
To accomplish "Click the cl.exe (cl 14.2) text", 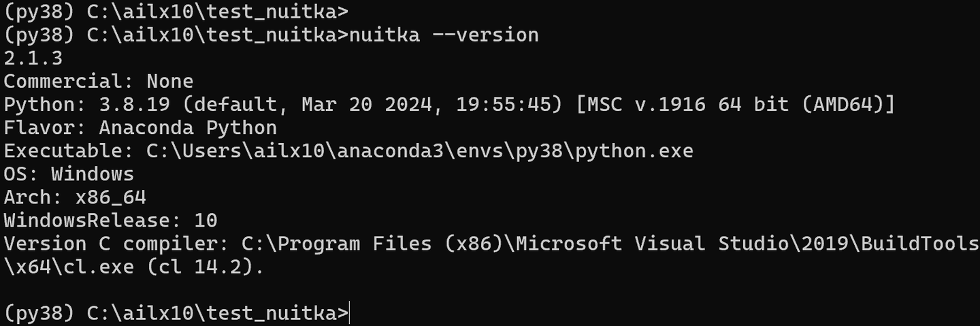I will (157, 266).
